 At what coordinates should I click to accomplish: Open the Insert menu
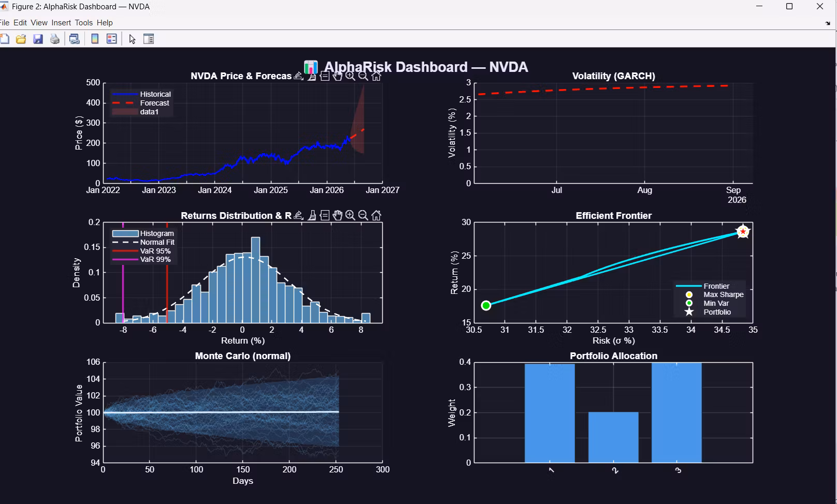(61, 23)
